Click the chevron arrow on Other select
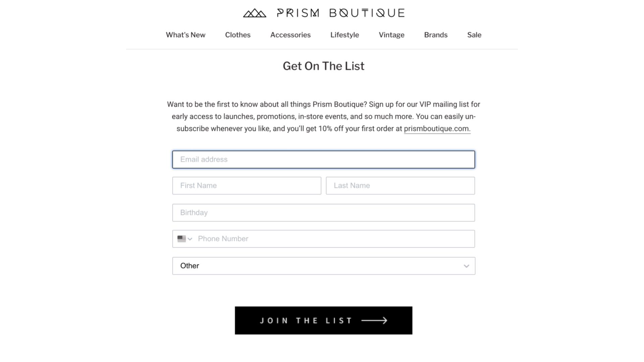 466,266
